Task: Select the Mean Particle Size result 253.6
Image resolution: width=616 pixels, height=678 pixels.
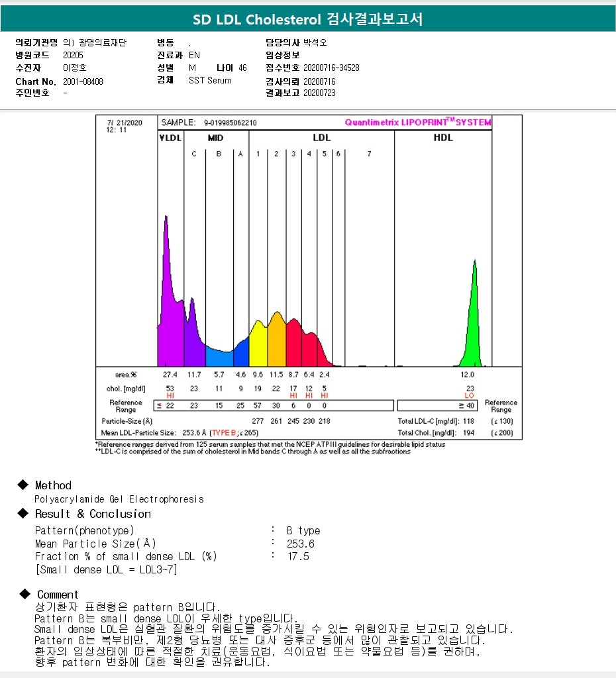Action: tap(301, 544)
